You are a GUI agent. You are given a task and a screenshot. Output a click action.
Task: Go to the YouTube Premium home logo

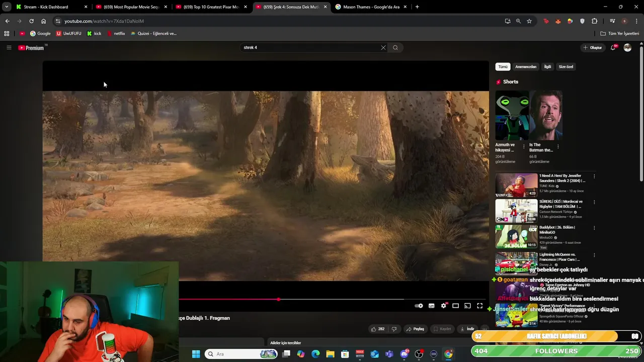(32, 48)
